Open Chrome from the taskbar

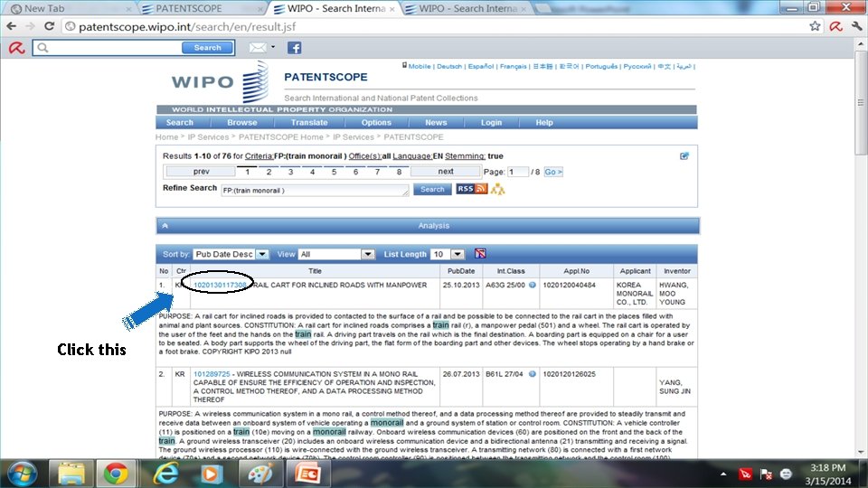[x=116, y=474]
